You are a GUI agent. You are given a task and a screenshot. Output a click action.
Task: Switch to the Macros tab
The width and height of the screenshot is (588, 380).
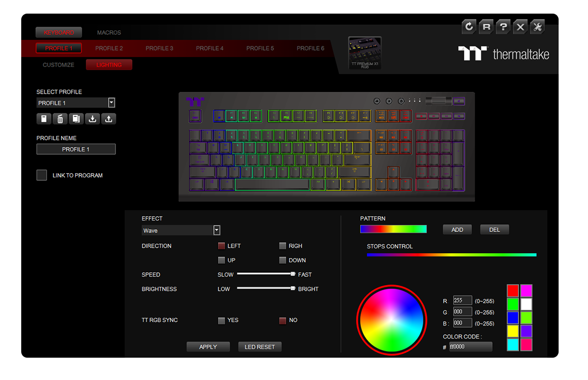(109, 33)
